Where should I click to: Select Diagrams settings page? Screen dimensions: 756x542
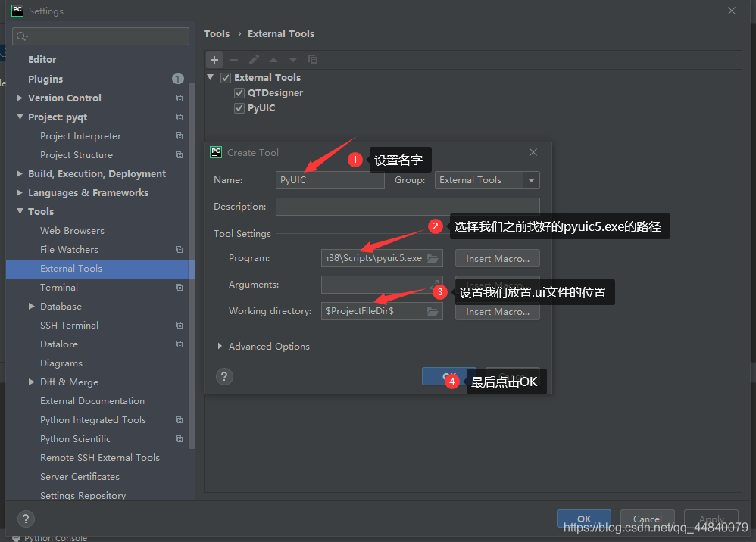[x=61, y=363]
